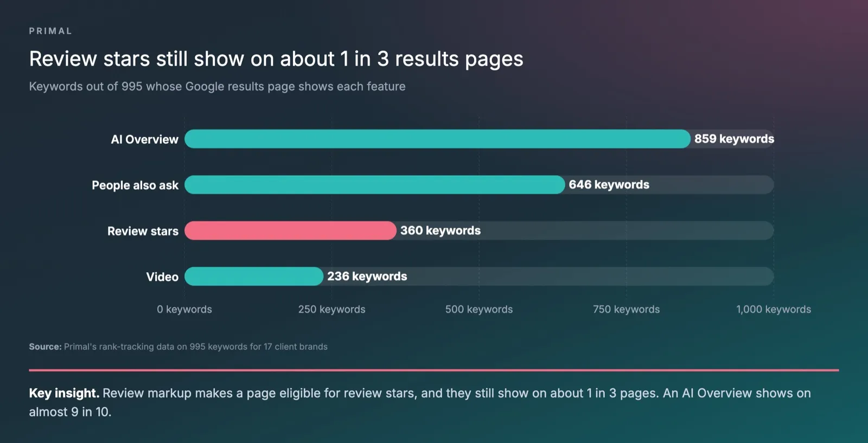Click the "360 keywords" value label
Viewport: 868px width, 443px height.
[441, 230]
